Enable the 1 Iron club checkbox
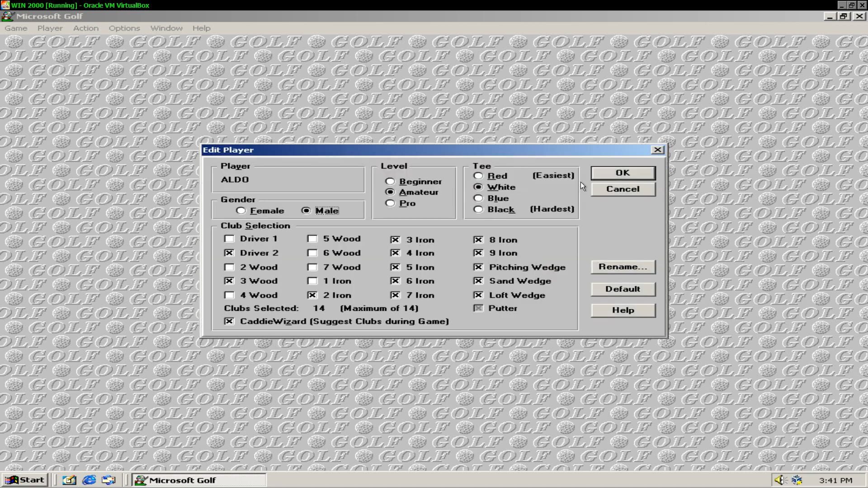 click(x=312, y=281)
